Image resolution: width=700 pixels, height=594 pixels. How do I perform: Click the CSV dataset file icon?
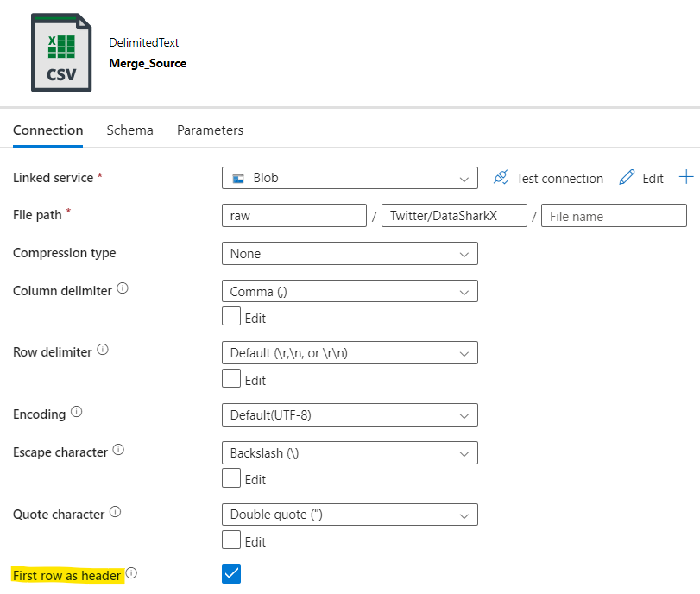coord(61,53)
